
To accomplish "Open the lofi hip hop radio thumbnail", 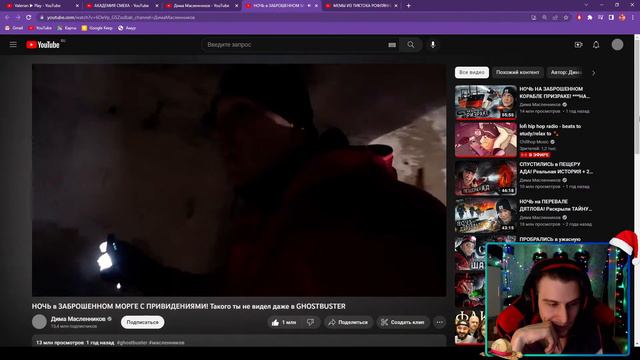I will pyautogui.click(x=486, y=140).
